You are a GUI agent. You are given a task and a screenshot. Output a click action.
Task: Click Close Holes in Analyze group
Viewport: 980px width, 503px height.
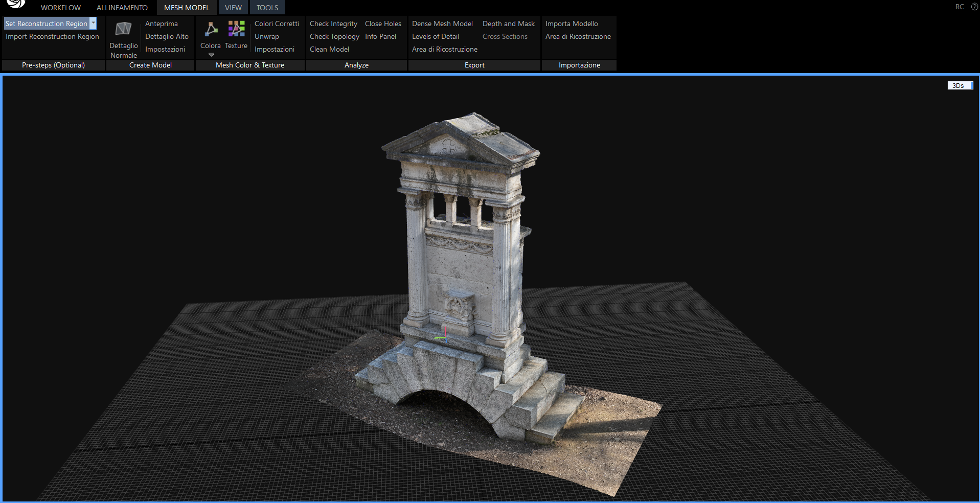tap(383, 24)
